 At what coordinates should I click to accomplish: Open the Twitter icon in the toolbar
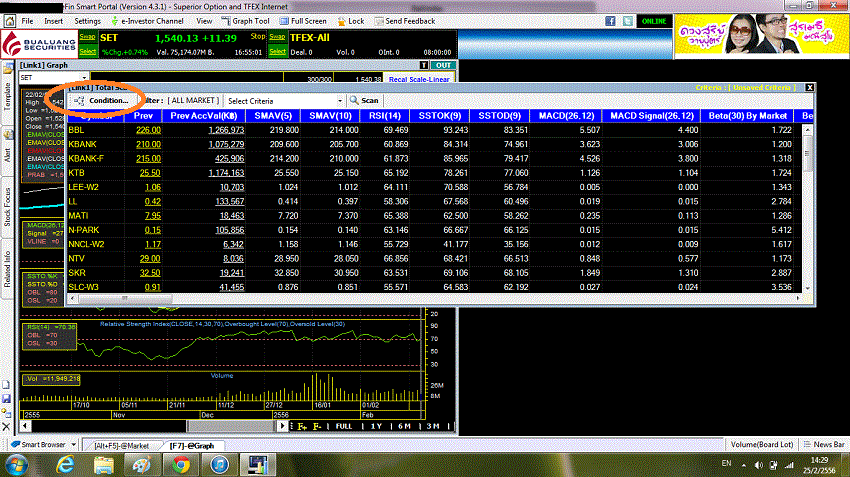(628, 21)
